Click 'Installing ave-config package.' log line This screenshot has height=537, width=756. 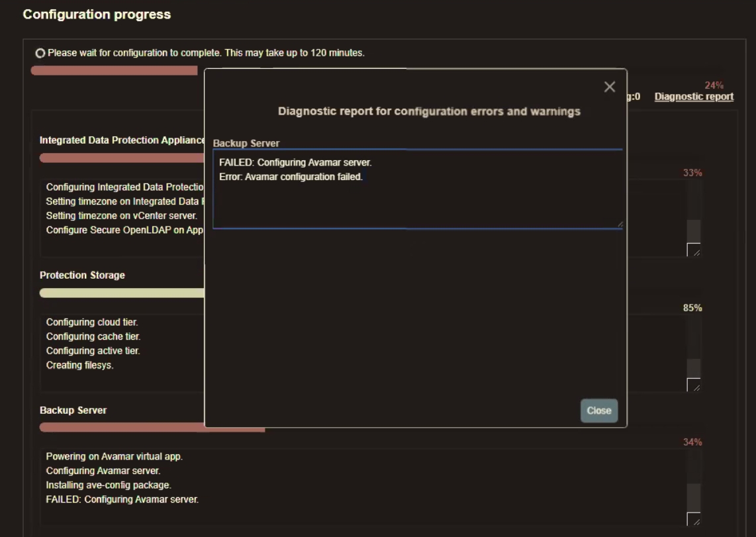[109, 485]
